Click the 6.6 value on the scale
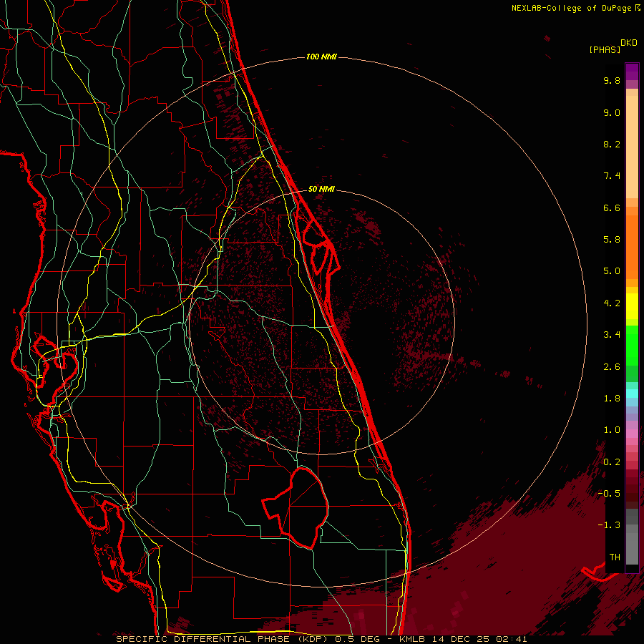This screenshot has width=644, height=644. 612,208
